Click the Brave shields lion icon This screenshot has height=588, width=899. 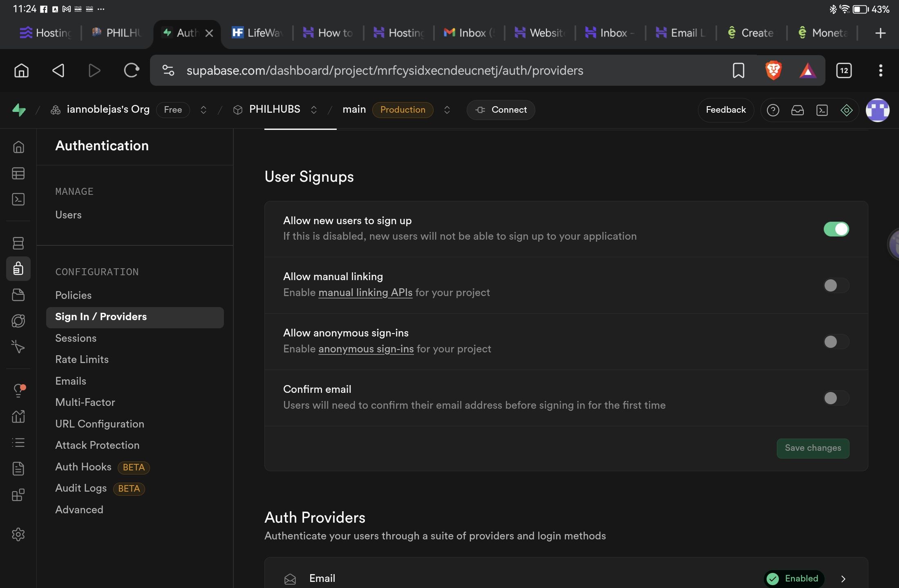pos(773,70)
